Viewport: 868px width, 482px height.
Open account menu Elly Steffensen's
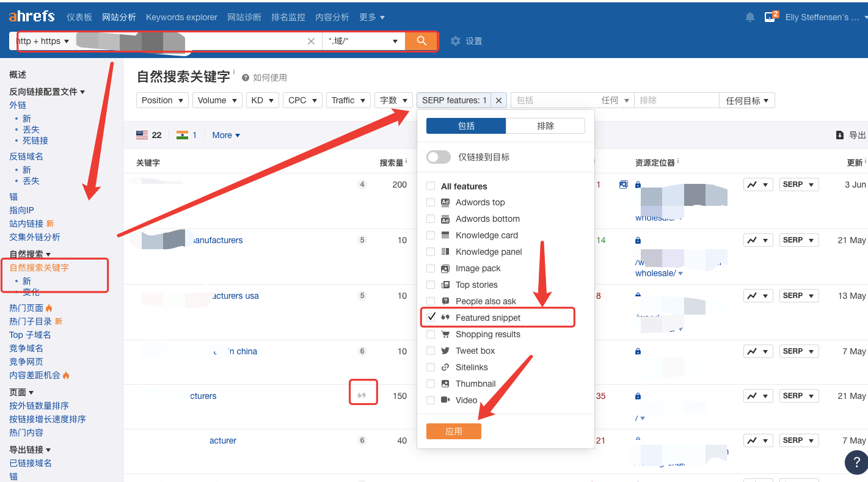point(826,17)
